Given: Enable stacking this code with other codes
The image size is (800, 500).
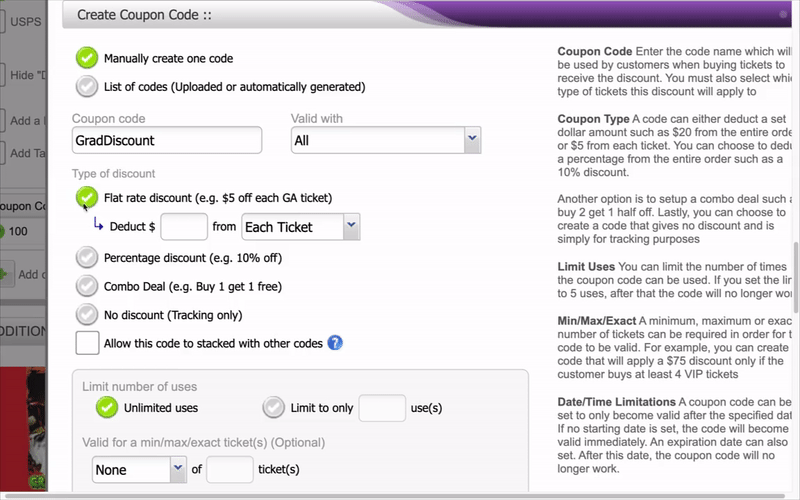Looking at the screenshot, I should click(x=88, y=343).
